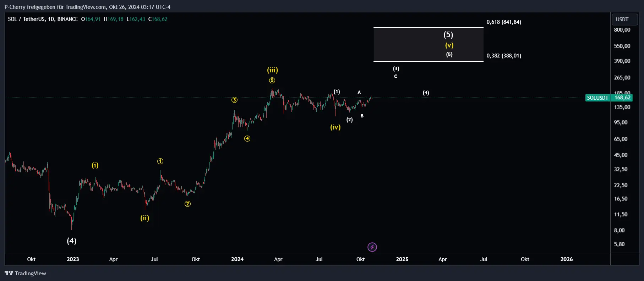Select the white (2) wave label

[350, 120]
